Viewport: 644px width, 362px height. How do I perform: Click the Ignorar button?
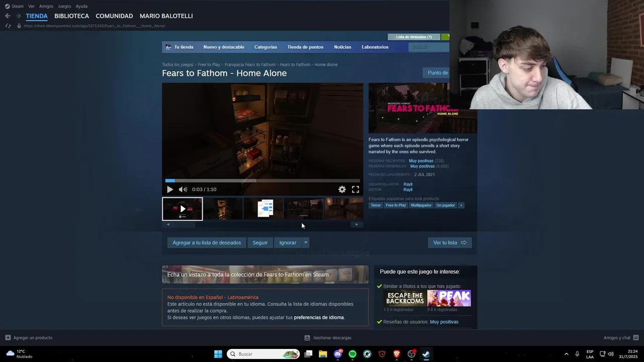click(x=288, y=243)
